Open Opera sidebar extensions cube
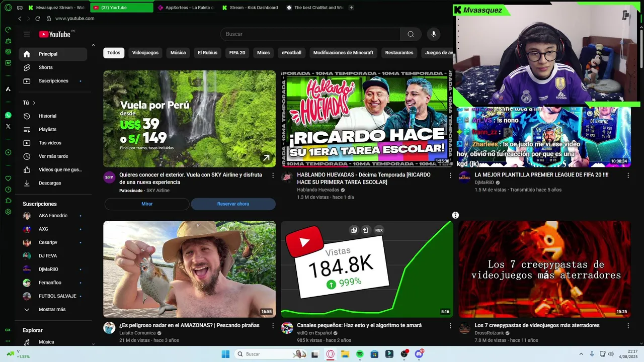 tap(8, 201)
